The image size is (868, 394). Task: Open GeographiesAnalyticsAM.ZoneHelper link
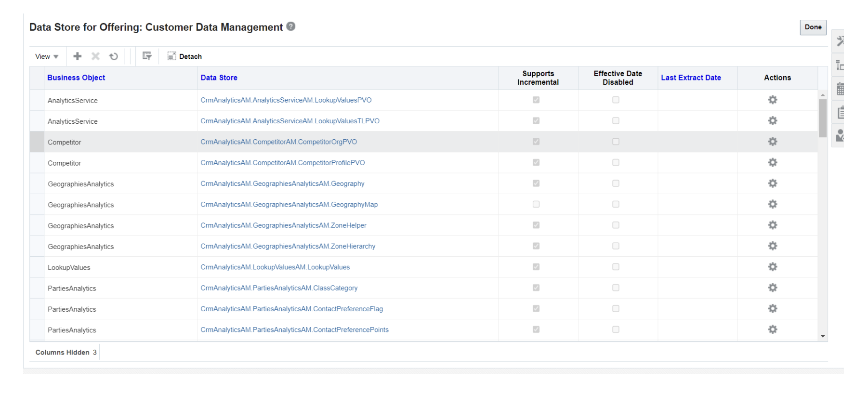[284, 225]
